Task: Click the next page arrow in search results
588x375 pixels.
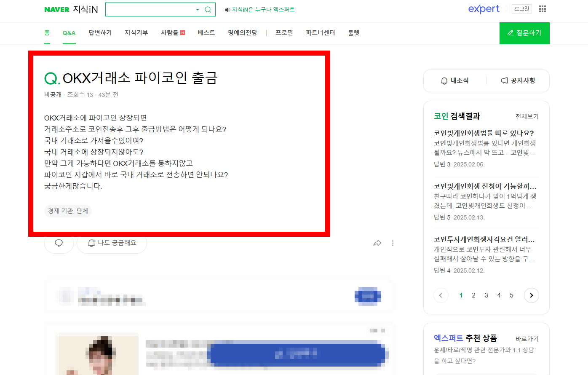Action: [532, 295]
